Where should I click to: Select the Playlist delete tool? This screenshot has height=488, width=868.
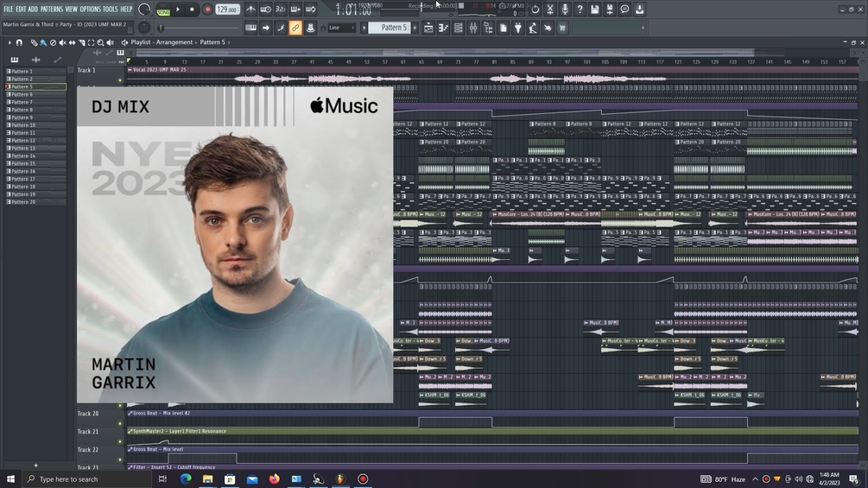click(54, 42)
